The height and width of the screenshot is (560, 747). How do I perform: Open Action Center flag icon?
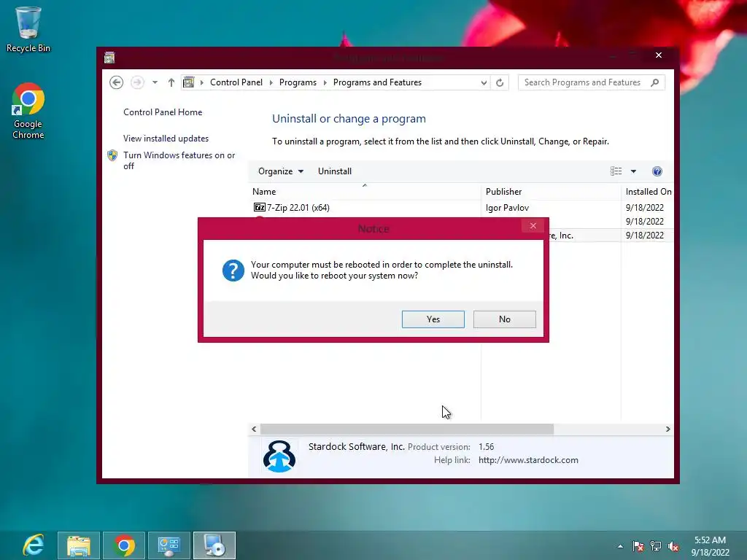tap(638, 546)
